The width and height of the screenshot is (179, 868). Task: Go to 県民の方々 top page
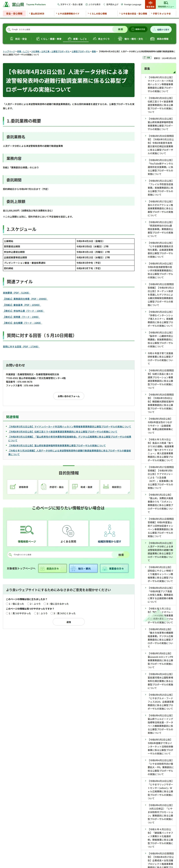click(53, 568)
